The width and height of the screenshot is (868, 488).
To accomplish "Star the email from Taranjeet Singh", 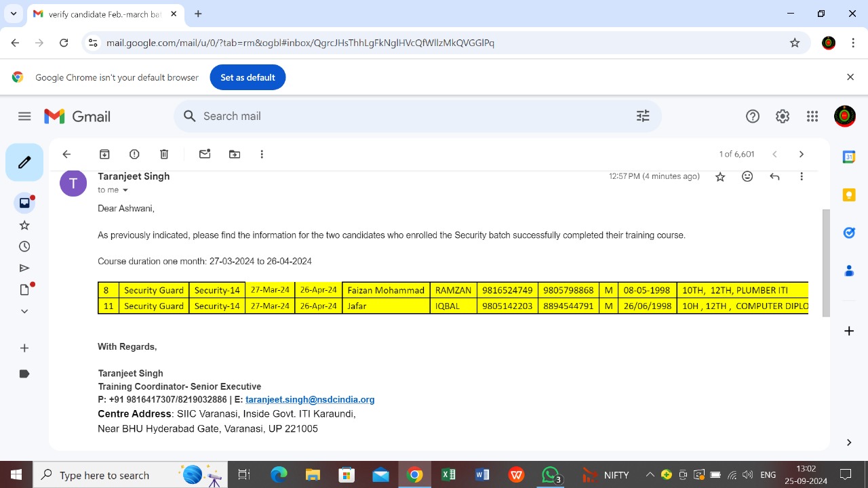I will 720,177.
